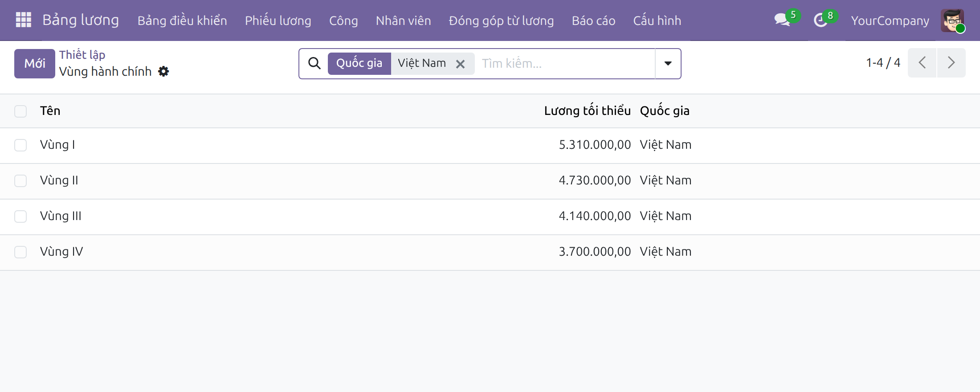This screenshot has width=980, height=392.
Task: Open the Báo cáo menu
Action: point(593,20)
